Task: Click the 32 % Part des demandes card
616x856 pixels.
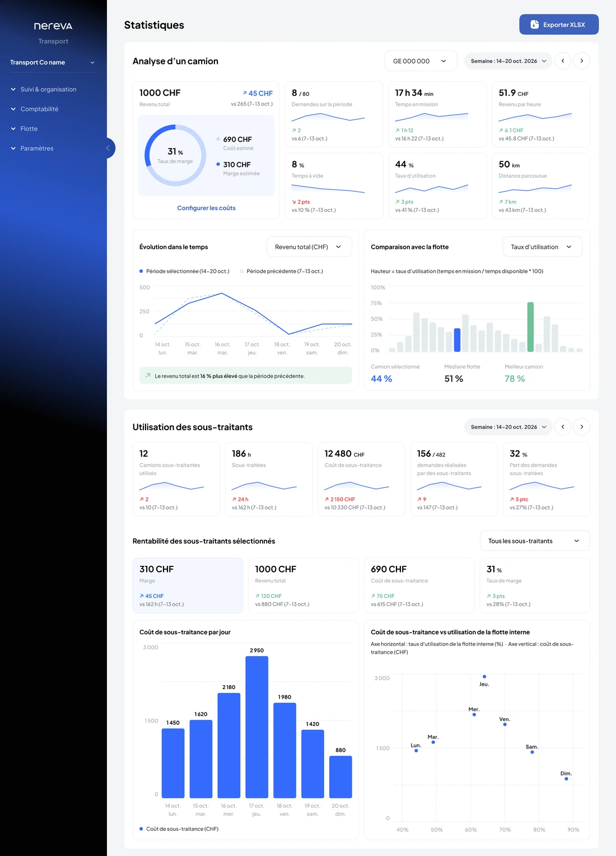Action: click(547, 479)
